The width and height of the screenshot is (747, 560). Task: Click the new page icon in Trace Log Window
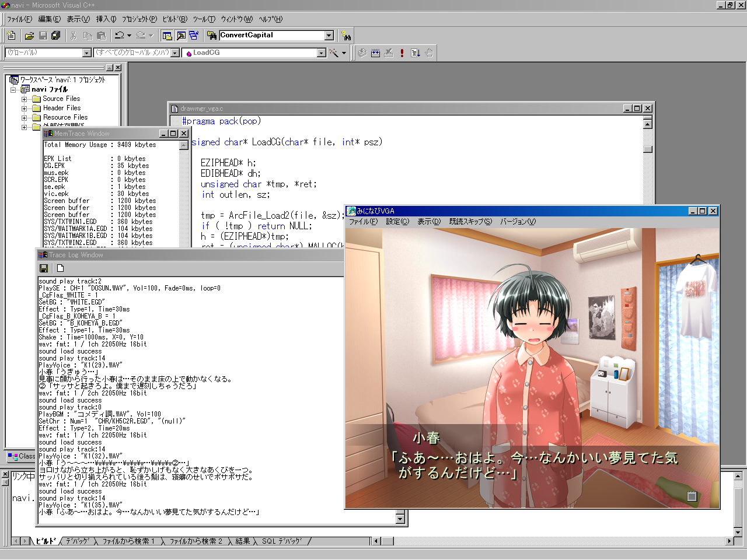tap(60, 268)
